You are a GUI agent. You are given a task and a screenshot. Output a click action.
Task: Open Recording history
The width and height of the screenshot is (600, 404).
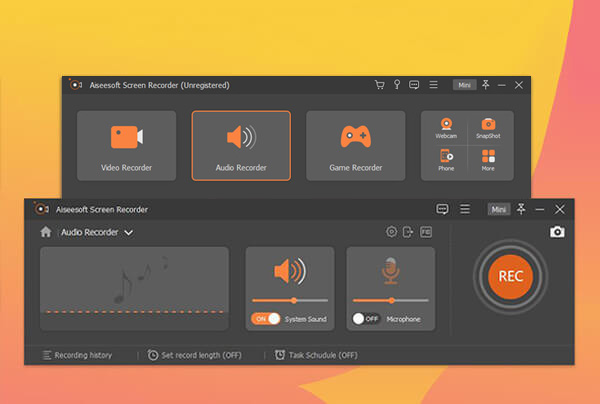[x=77, y=355]
